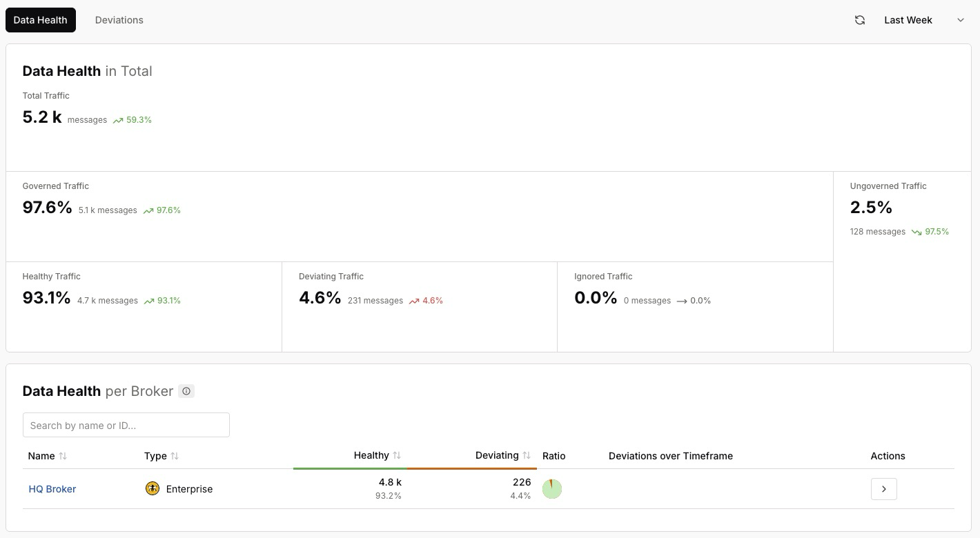Switch to the Deviations tab
The height and width of the screenshot is (538, 980).
tap(119, 20)
